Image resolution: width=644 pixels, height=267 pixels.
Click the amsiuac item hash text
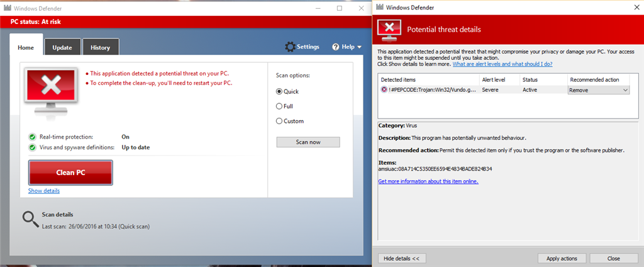[x=435, y=169]
